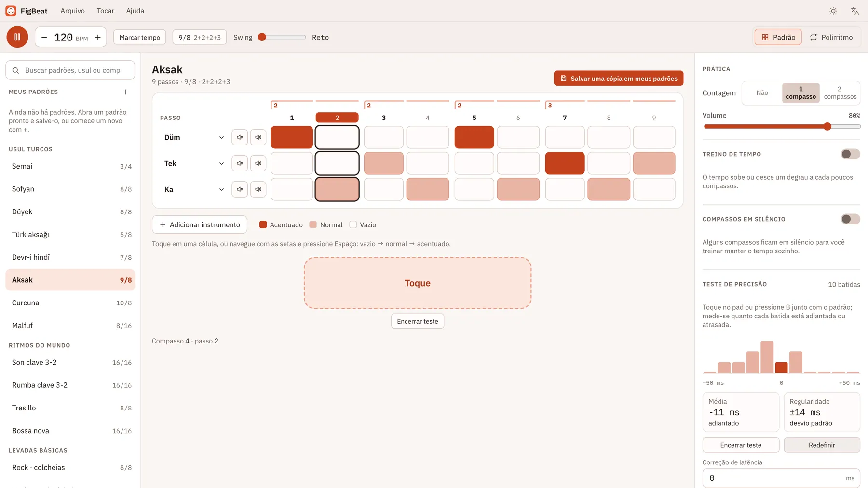Enable the Treino de tempo switch
The width and height of the screenshot is (868, 488).
point(851,154)
